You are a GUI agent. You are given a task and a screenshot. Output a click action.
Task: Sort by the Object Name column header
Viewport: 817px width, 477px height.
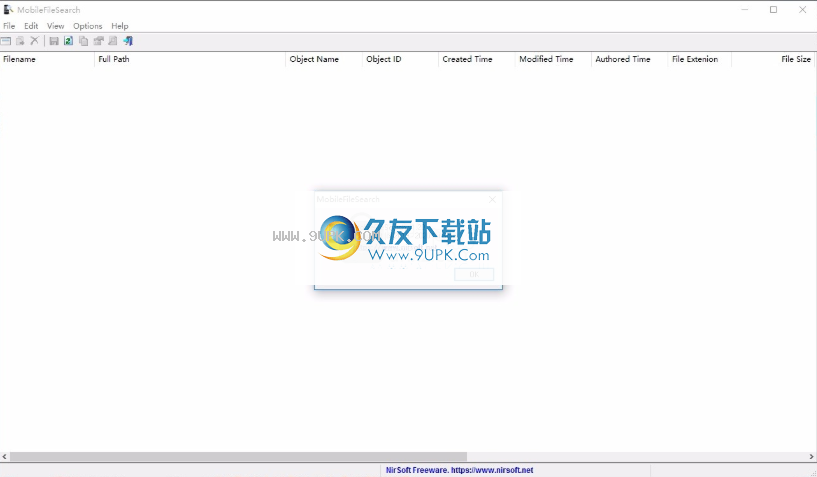(324, 59)
